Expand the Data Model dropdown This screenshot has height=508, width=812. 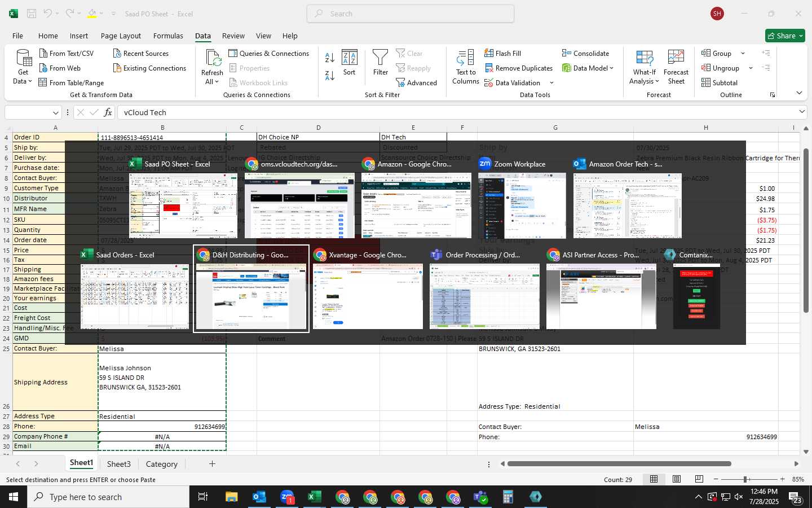pyautogui.click(x=611, y=68)
